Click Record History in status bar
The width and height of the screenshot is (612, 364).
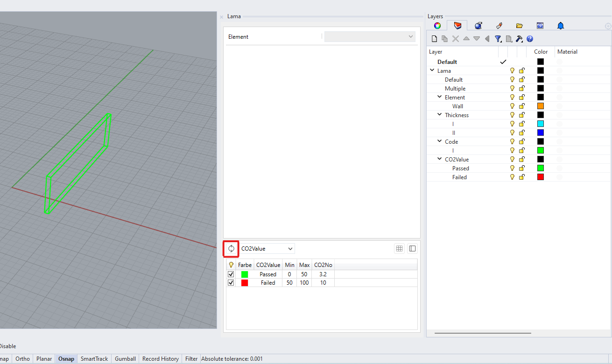[161, 359]
